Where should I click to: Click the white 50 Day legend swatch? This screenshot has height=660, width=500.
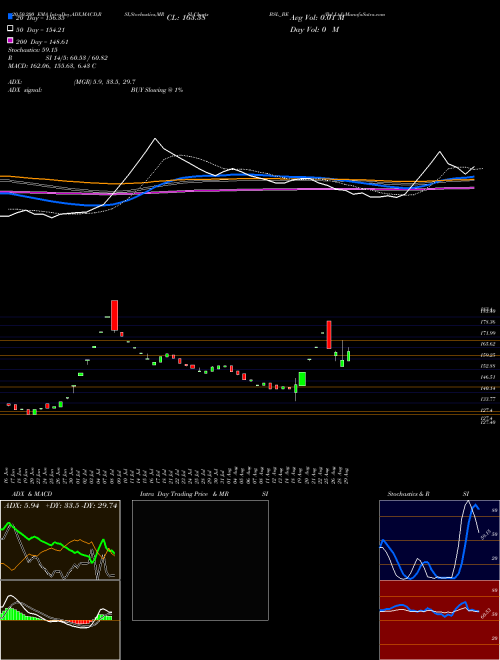(10, 29)
